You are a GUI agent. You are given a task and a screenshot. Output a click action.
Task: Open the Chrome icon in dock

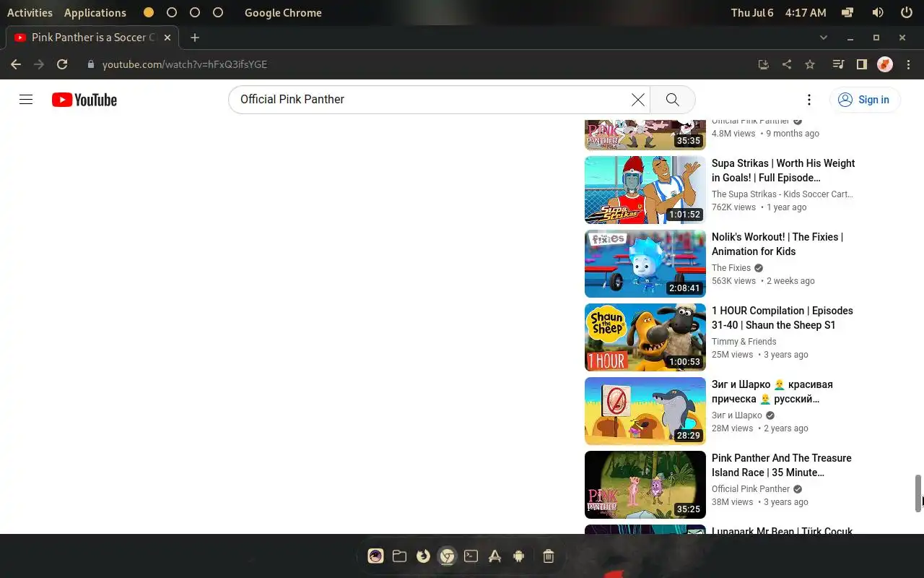click(x=448, y=556)
